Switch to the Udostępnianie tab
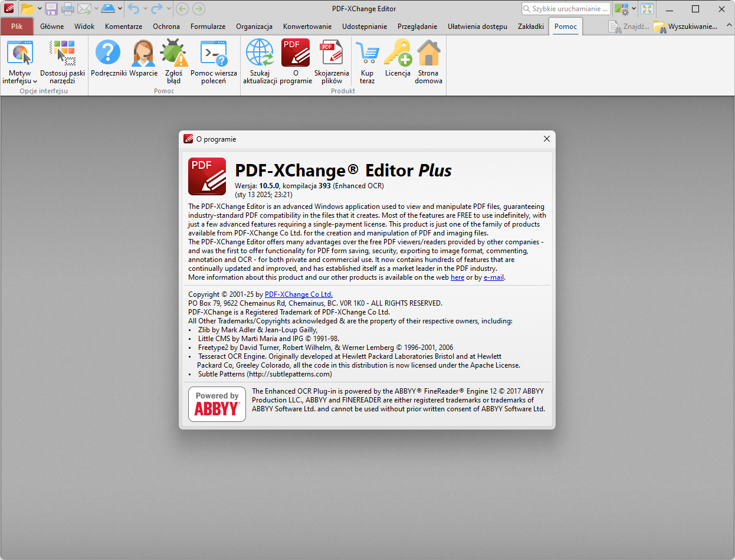The height and width of the screenshot is (560, 735). [365, 27]
